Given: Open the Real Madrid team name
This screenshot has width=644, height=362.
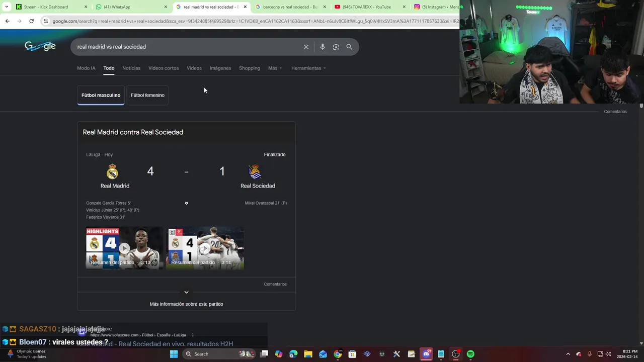Looking at the screenshot, I should click(115, 186).
